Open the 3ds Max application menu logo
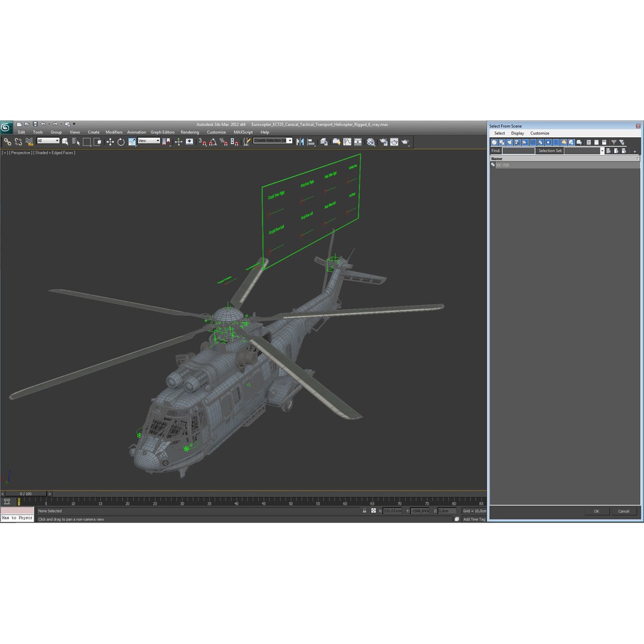Viewport: 644px width, 644px height. tap(6, 128)
